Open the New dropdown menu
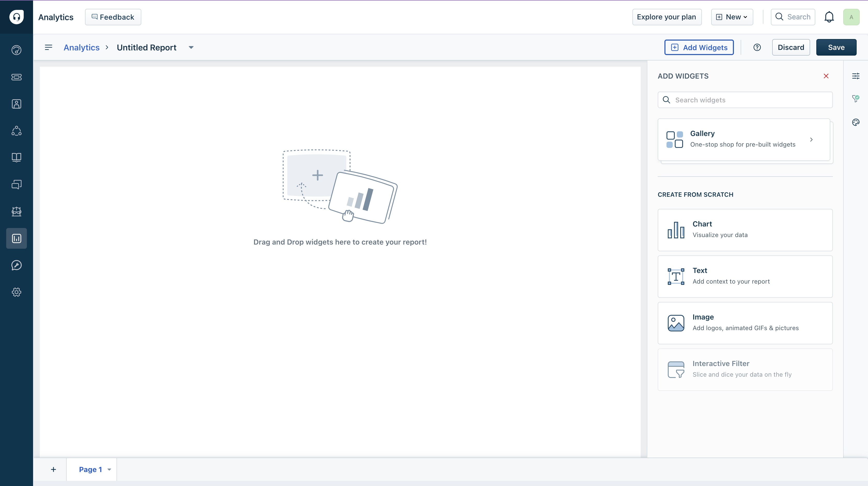This screenshot has width=868, height=486. pyautogui.click(x=732, y=17)
